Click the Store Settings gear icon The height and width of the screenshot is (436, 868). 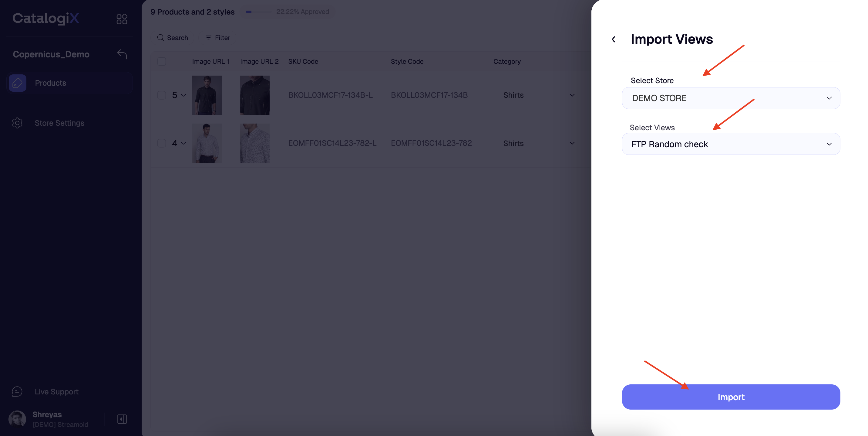[17, 123]
